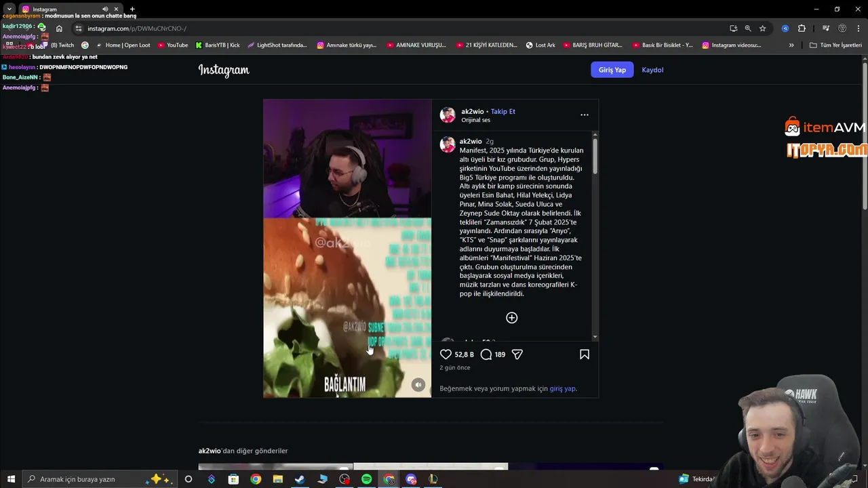Open the ak2wio profile avatar in post header

tap(448, 115)
